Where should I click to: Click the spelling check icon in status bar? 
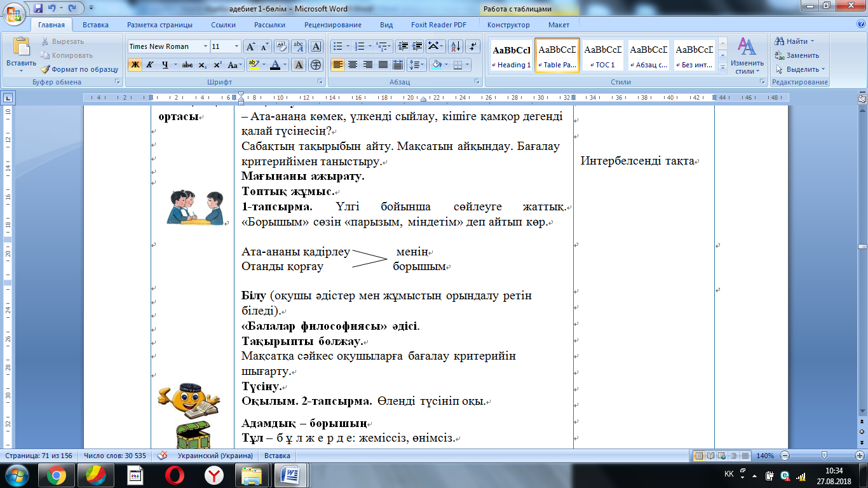tap(162, 456)
